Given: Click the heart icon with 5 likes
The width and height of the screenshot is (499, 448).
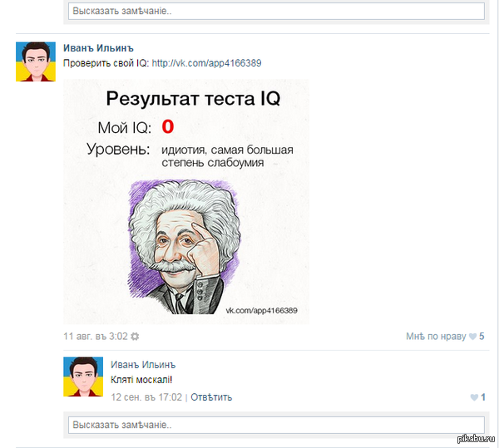Looking at the screenshot, I should [473, 337].
